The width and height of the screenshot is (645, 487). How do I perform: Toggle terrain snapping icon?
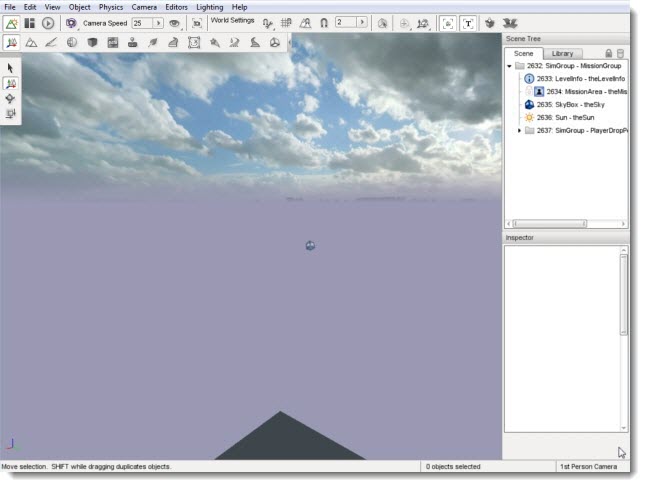[x=305, y=23]
